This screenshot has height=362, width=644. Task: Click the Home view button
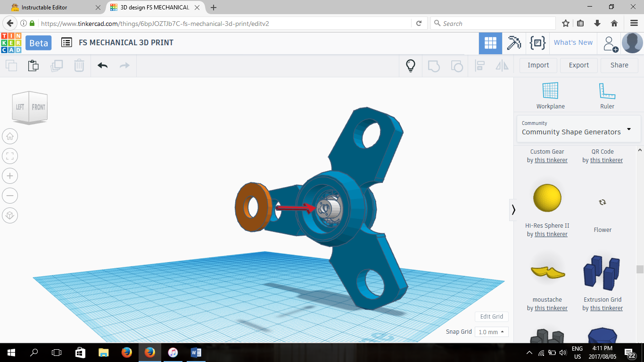click(10, 137)
